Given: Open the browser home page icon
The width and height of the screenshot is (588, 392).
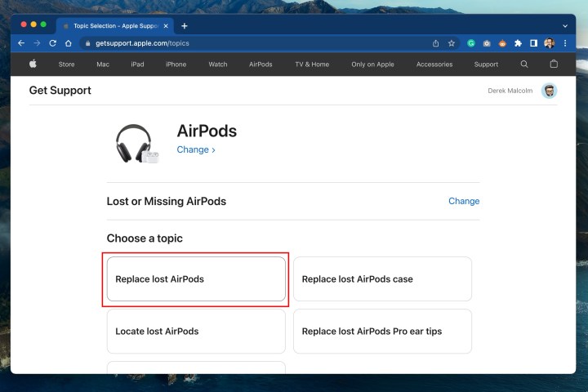Looking at the screenshot, I should tap(69, 43).
